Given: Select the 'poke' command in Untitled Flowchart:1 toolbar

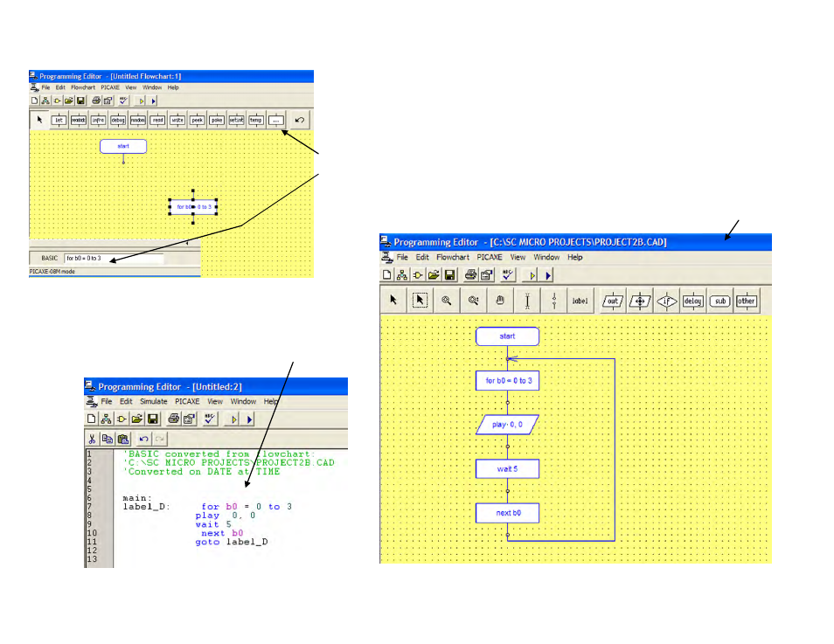Looking at the screenshot, I should (217, 121).
